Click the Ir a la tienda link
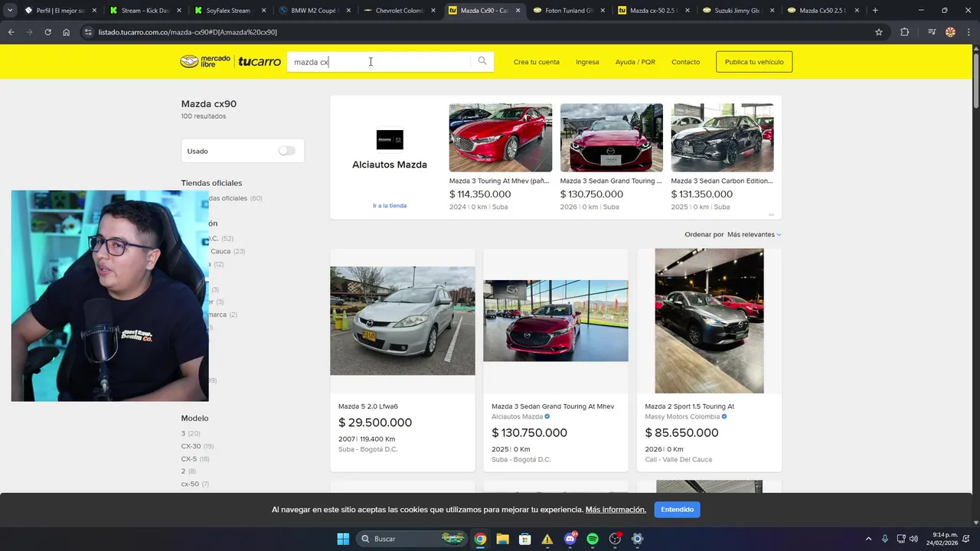The height and width of the screenshot is (551, 980). click(390, 206)
